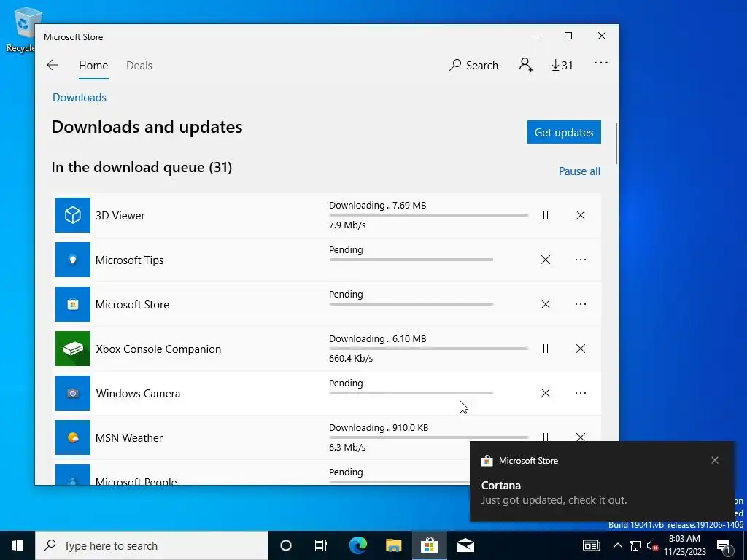Click the Get updates button
The height and width of the screenshot is (560, 747).
pos(564,132)
